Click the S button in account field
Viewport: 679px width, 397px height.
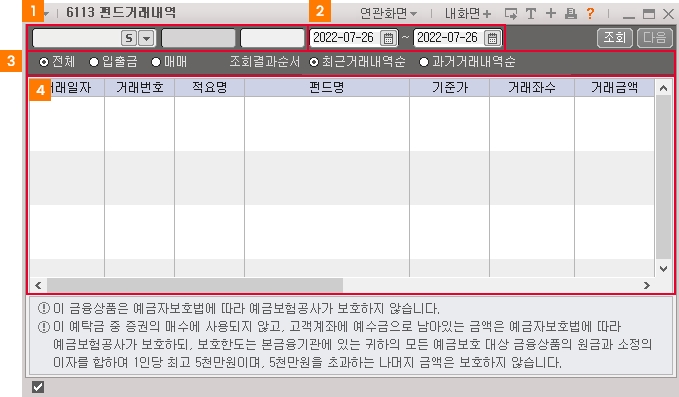point(129,38)
